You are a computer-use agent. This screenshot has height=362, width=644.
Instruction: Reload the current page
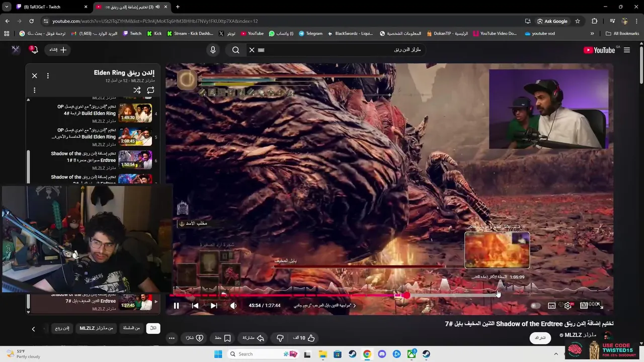point(31,21)
